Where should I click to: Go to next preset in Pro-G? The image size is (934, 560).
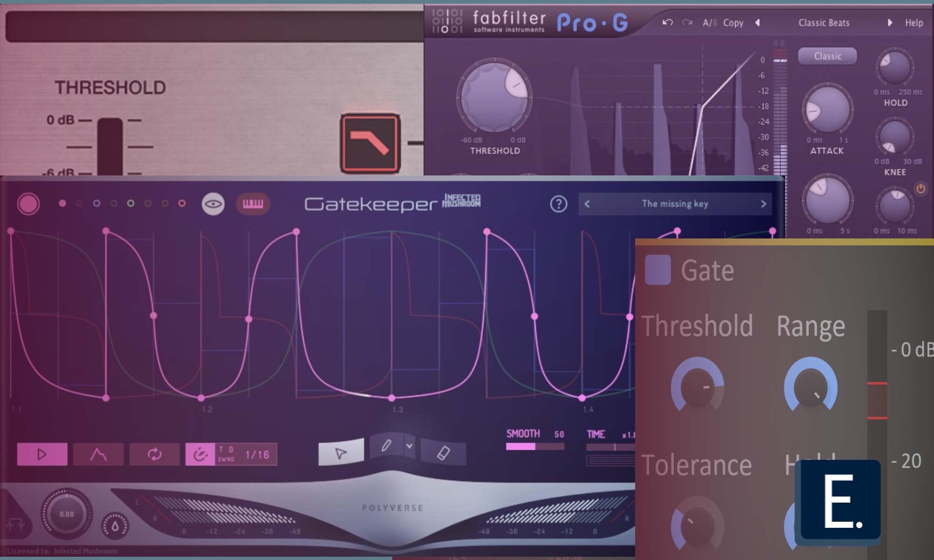click(x=890, y=22)
